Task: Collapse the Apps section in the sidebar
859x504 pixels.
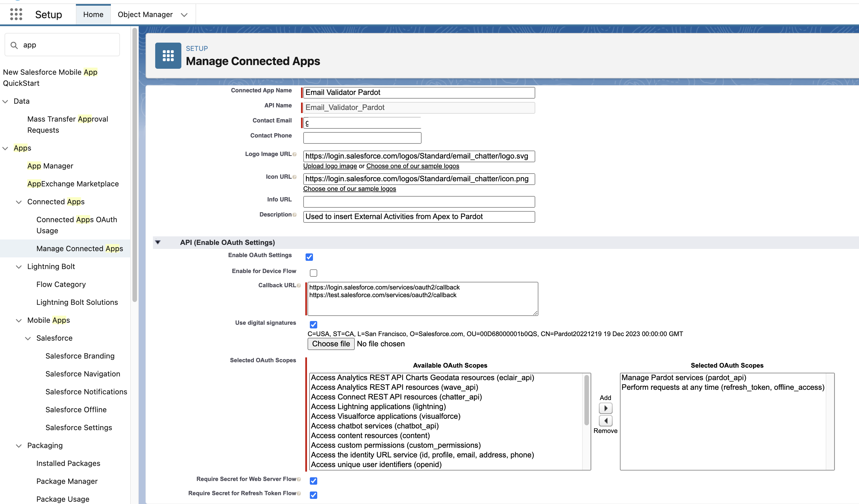Action: [x=5, y=148]
